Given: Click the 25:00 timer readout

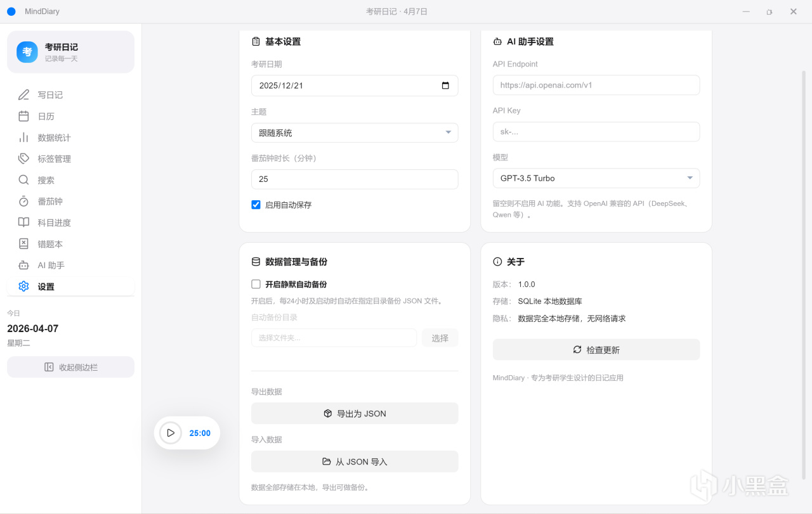Looking at the screenshot, I should coord(200,433).
